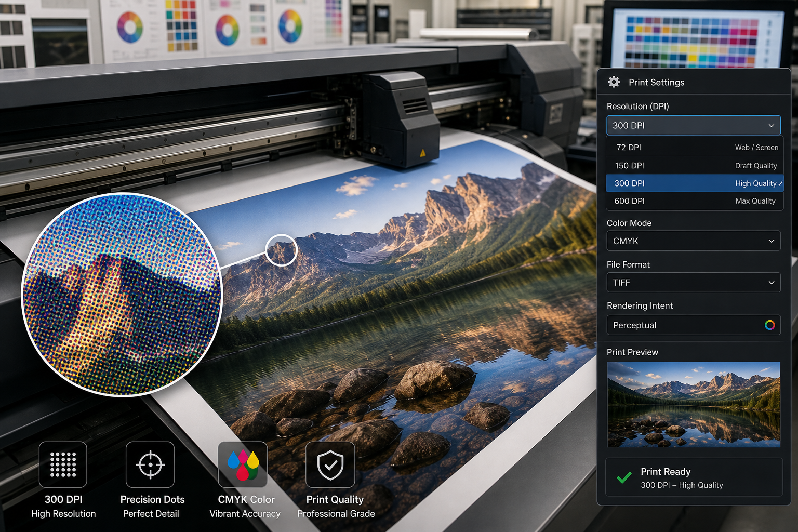This screenshot has height=532, width=798.
Task: Select the 300 DPI High Quality option
Action: click(695, 183)
